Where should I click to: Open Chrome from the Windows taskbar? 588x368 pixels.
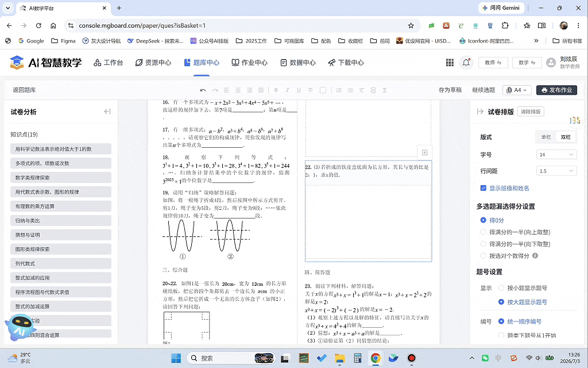(x=376, y=358)
